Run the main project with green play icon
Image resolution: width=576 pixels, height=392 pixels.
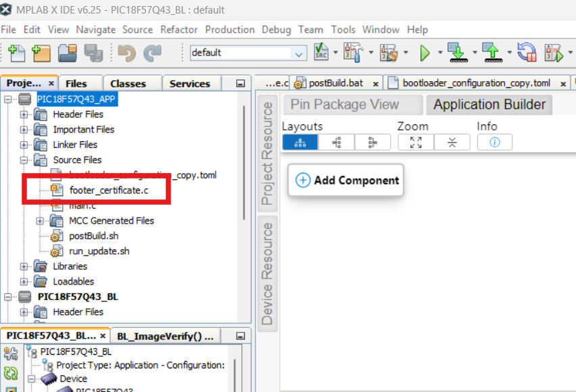pyautogui.click(x=425, y=53)
